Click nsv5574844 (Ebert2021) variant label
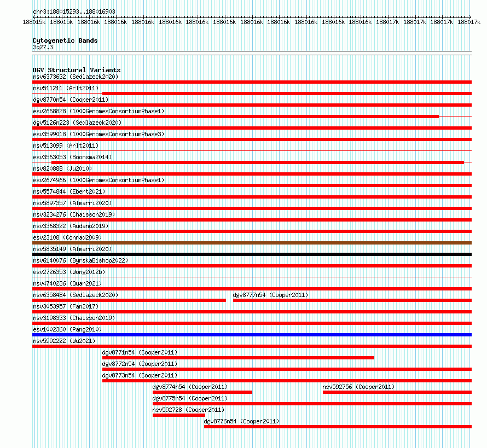 click(69, 191)
